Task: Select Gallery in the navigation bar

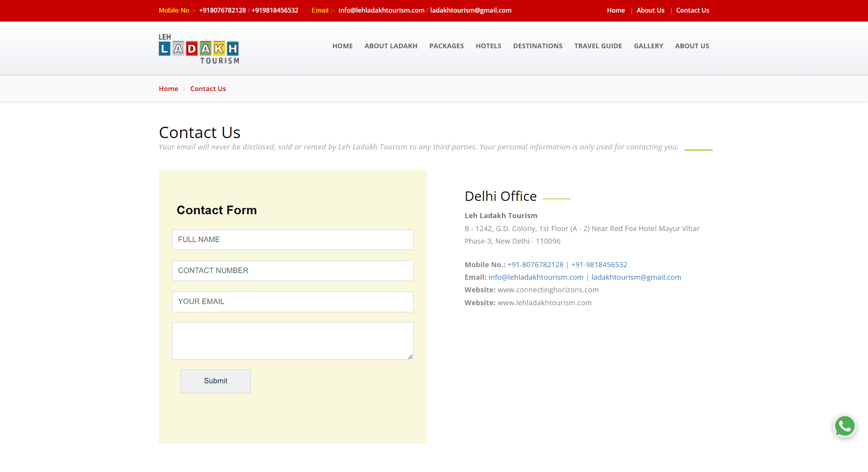Action: pyautogui.click(x=648, y=46)
